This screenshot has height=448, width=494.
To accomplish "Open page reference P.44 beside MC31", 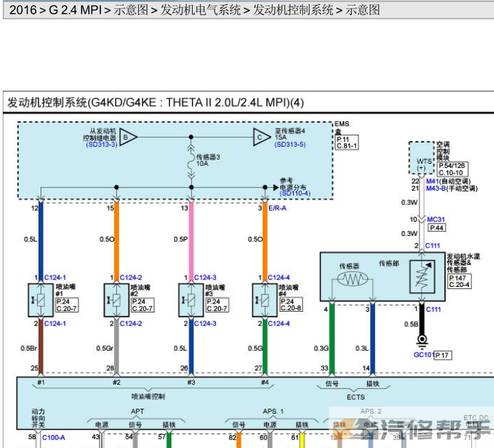I will (x=436, y=228).
